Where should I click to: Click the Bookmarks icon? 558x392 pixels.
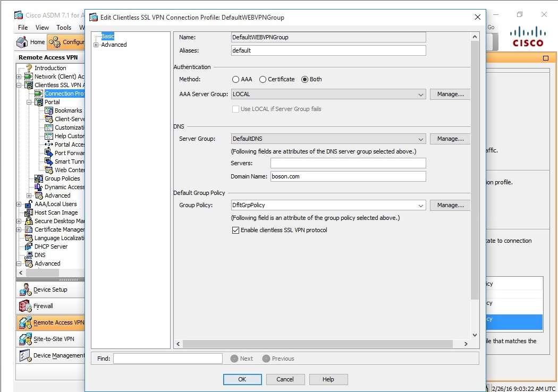[49, 110]
